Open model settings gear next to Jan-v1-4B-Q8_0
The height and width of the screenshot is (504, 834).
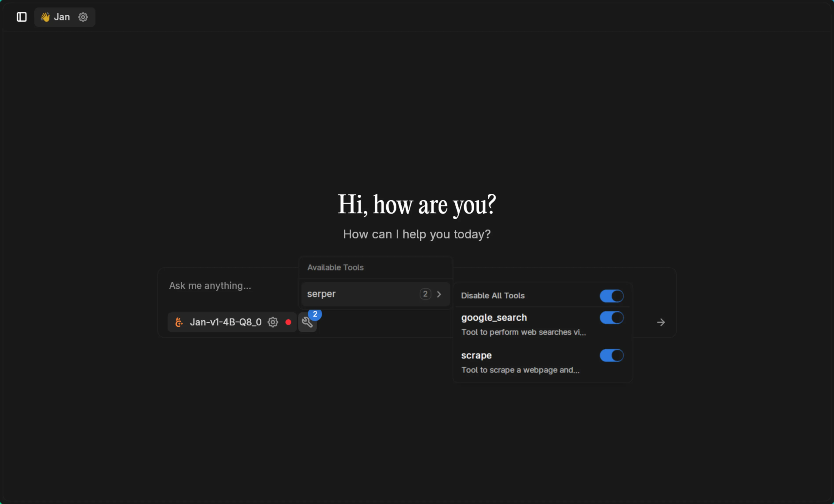273,322
